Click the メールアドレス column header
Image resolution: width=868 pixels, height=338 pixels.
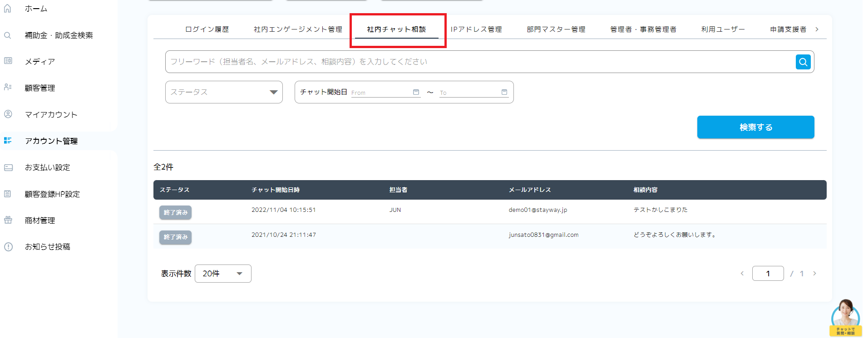530,190
